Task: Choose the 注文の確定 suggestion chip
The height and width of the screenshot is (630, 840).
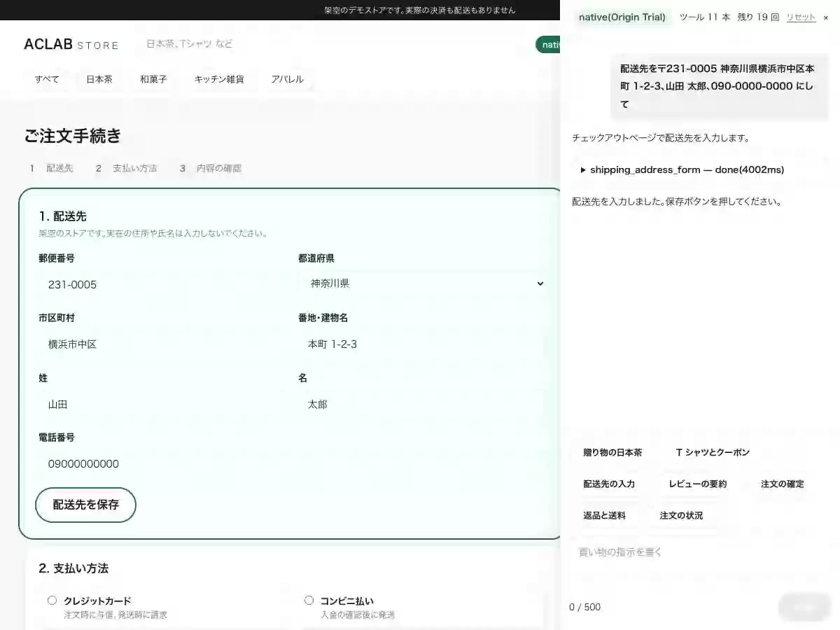Action: pos(783,484)
